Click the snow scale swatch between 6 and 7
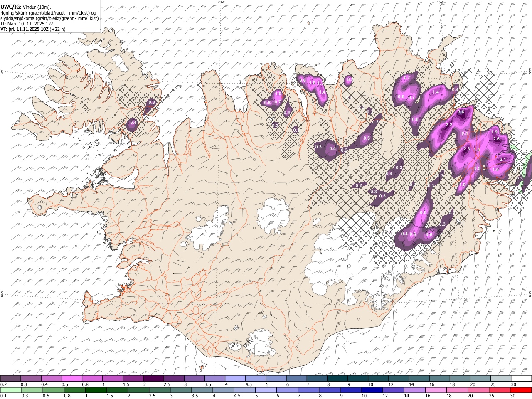This screenshot has height=399, width=532. pos(296,379)
